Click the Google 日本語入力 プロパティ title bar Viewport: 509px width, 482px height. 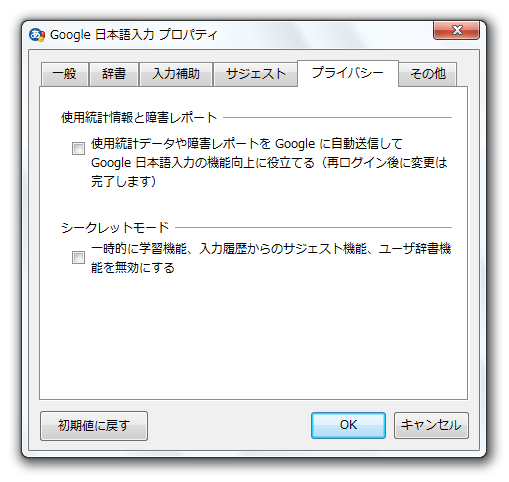pos(133,35)
